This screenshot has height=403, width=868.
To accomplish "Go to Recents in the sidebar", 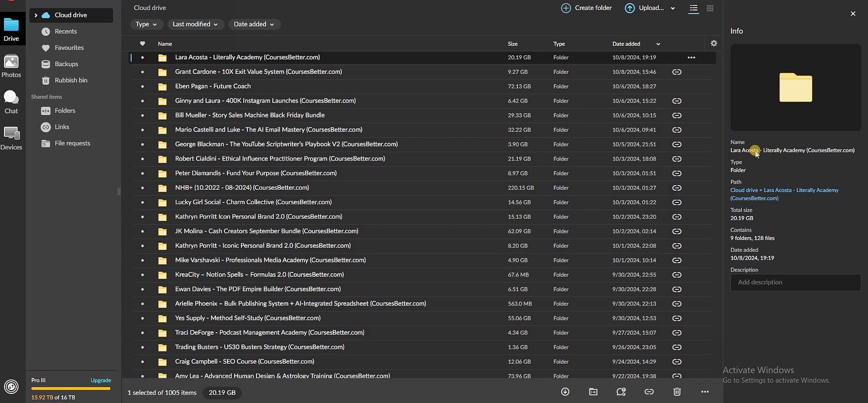I will coord(66,31).
